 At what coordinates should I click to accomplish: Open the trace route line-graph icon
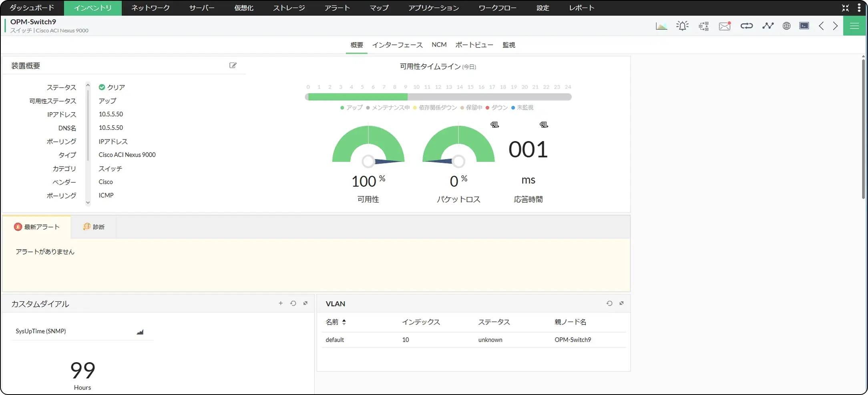tap(768, 26)
